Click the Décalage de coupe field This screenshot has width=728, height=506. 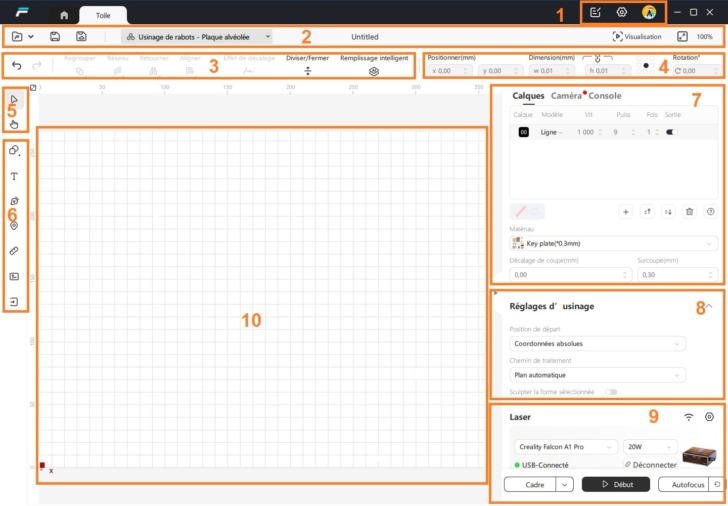click(x=571, y=274)
